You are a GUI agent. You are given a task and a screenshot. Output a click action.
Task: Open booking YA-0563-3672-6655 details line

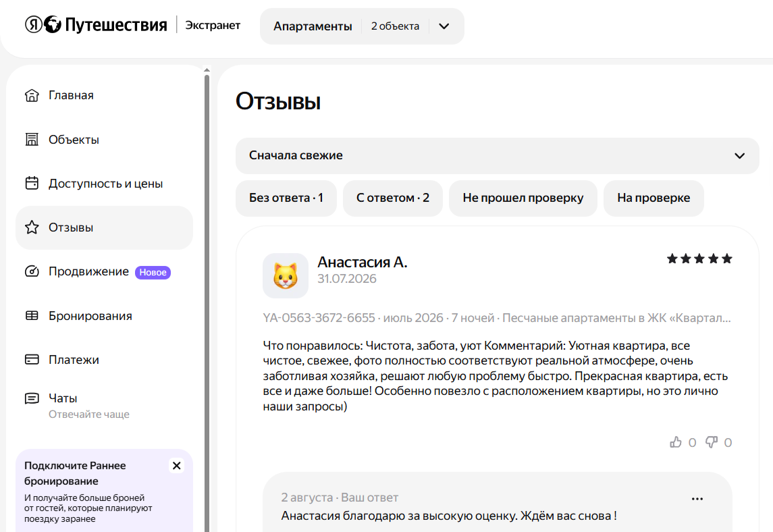(x=497, y=318)
